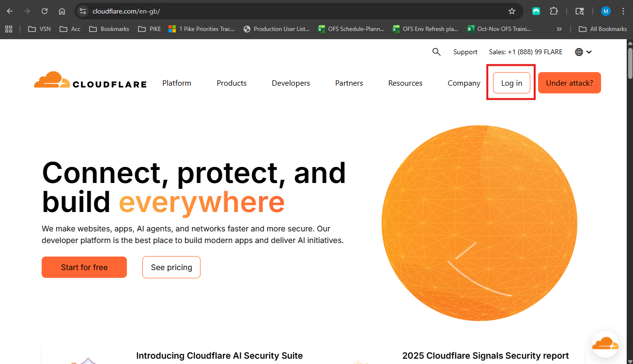Open the profile avatar M

(x=606, y=11)
